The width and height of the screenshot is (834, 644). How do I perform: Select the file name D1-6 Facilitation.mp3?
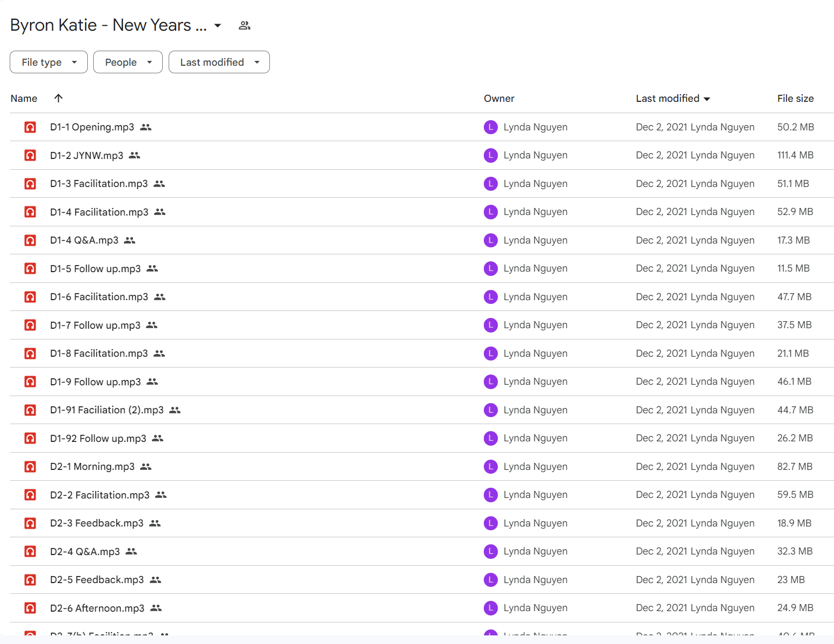(99, 297)
